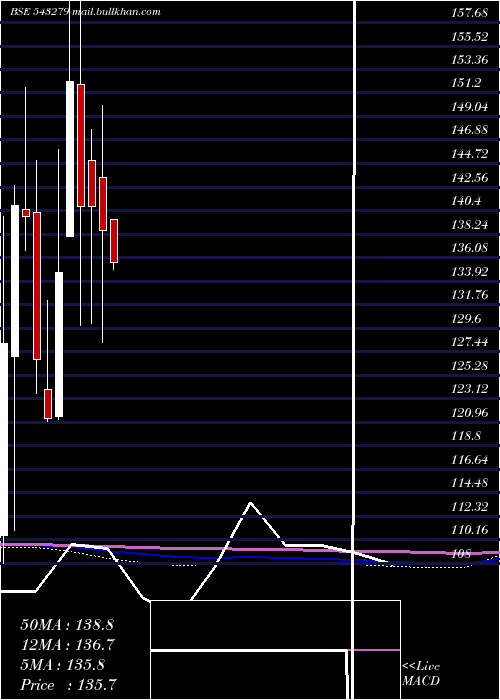Click the MACD line peak near 112.32
Viewport: 500px width, 700px height.
(251, 503)
